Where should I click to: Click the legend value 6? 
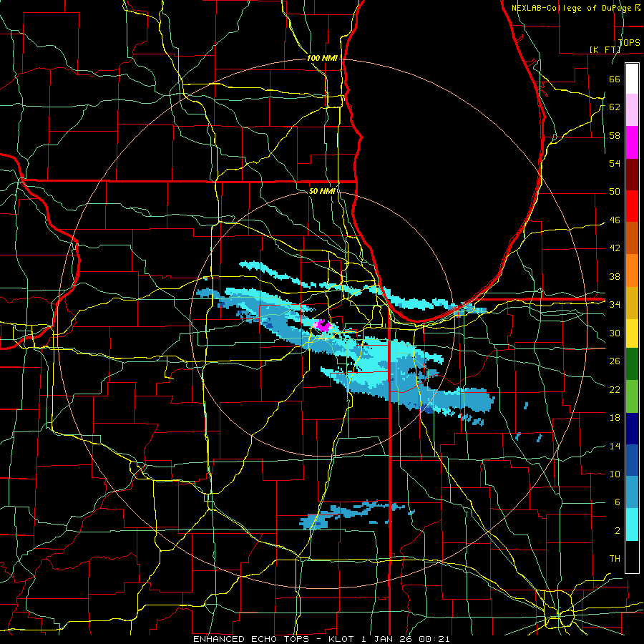click(x=618, y=502)
